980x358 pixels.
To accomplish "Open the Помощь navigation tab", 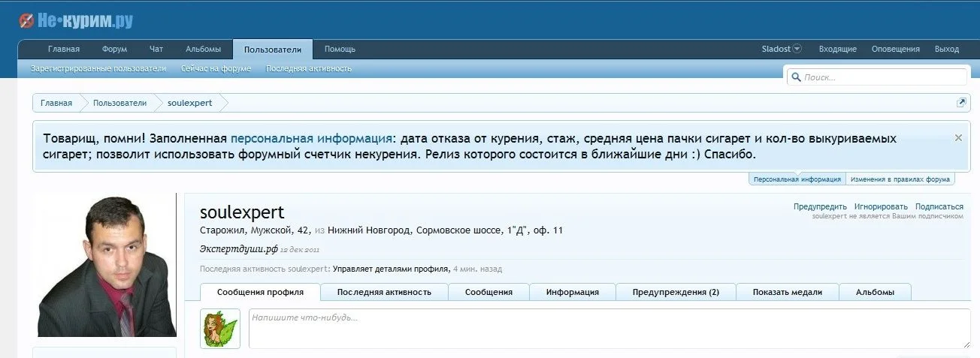I will click(x=340, y=50).
